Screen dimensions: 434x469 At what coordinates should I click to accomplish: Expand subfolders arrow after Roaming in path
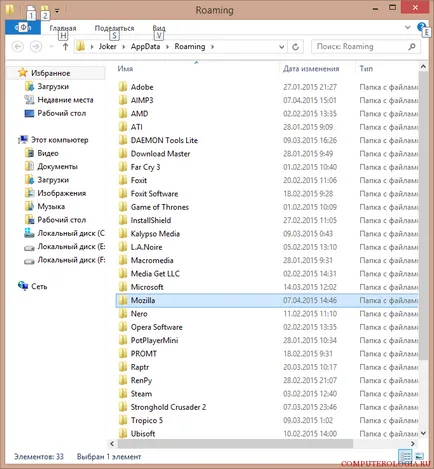pos(212,47)
